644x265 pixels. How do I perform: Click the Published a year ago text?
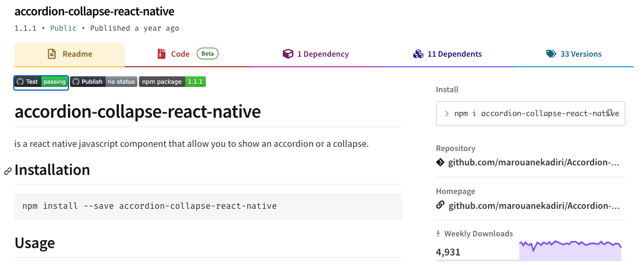(135, 28)
